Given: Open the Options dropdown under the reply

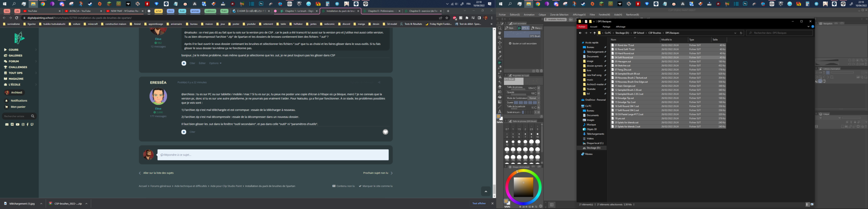Looking at the screenshot, I should click(x=215, y=63).
